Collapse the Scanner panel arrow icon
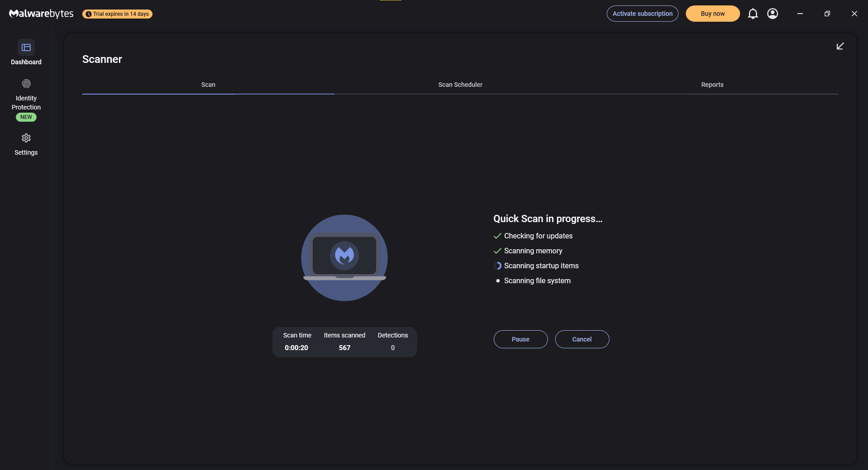 point(840,46)
